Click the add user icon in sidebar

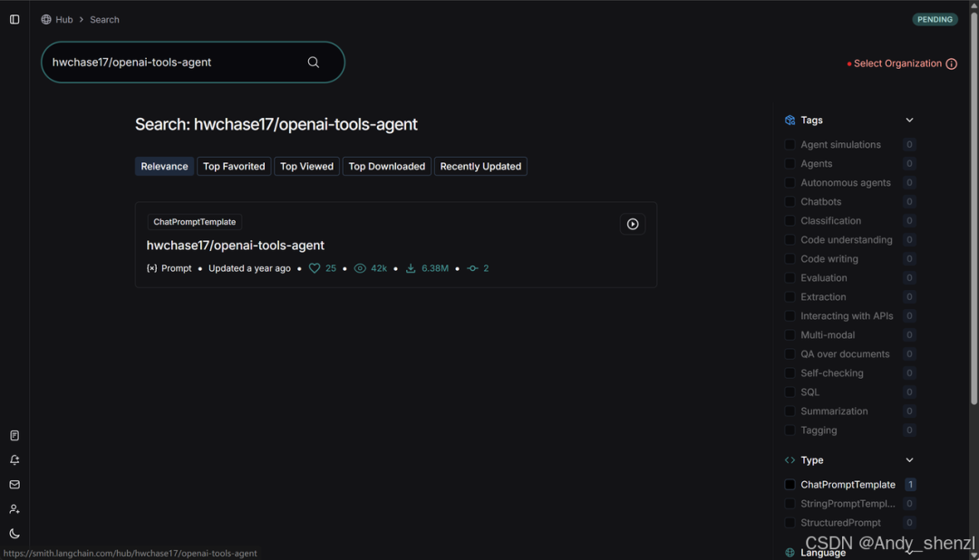(15, 509)
